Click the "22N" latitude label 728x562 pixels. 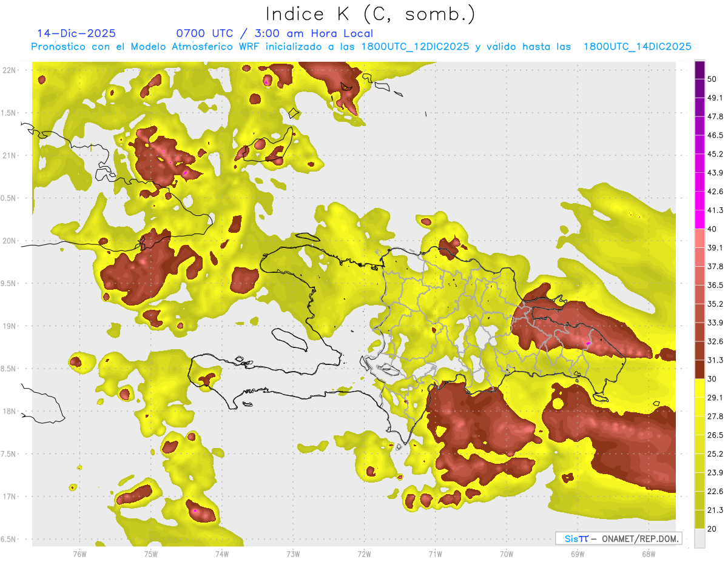[x=10, y=70]
